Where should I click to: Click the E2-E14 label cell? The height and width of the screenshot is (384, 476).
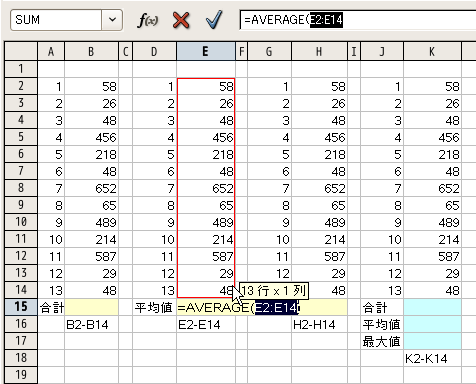tap(206, 324)
